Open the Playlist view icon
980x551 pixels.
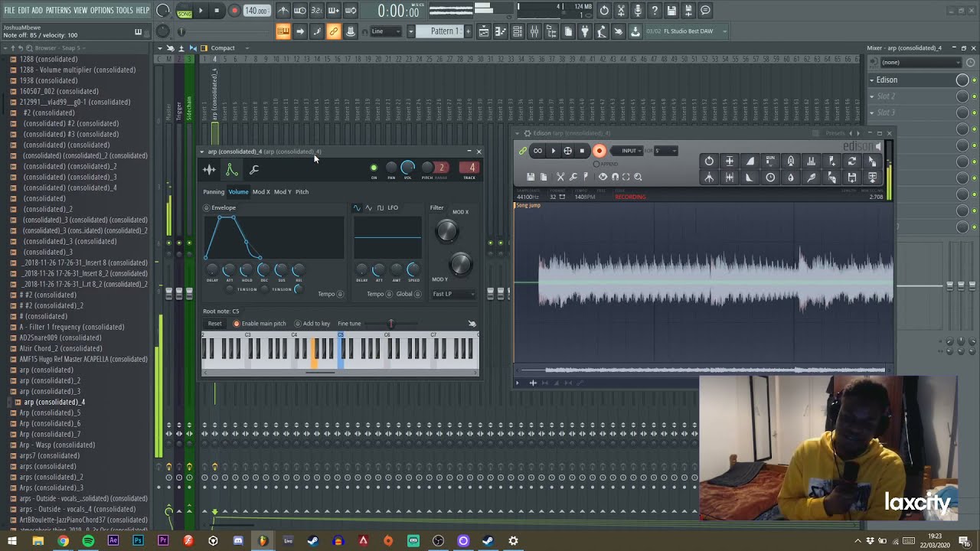click(484, 31)
